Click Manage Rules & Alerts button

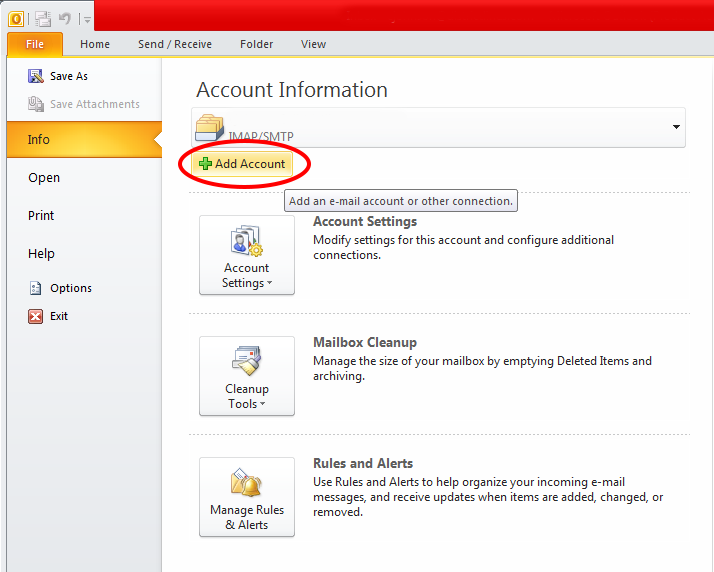pyautogui.click(x=246, y=497)
